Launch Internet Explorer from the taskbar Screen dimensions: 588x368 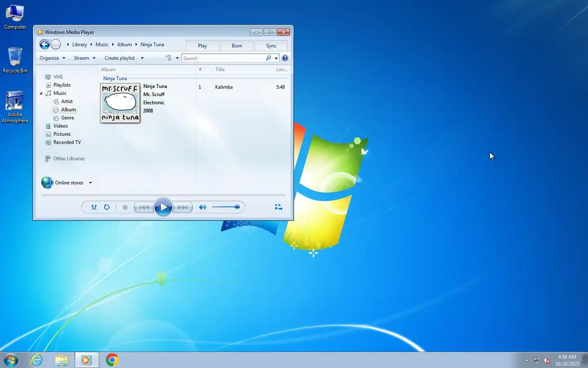pos(37,360)
